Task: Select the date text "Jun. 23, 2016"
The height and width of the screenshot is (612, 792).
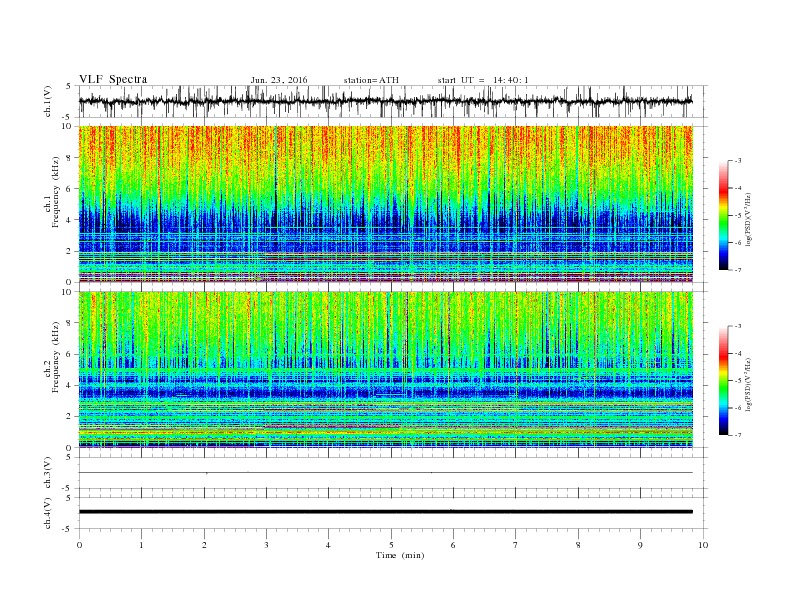Action: click(279, 80)
